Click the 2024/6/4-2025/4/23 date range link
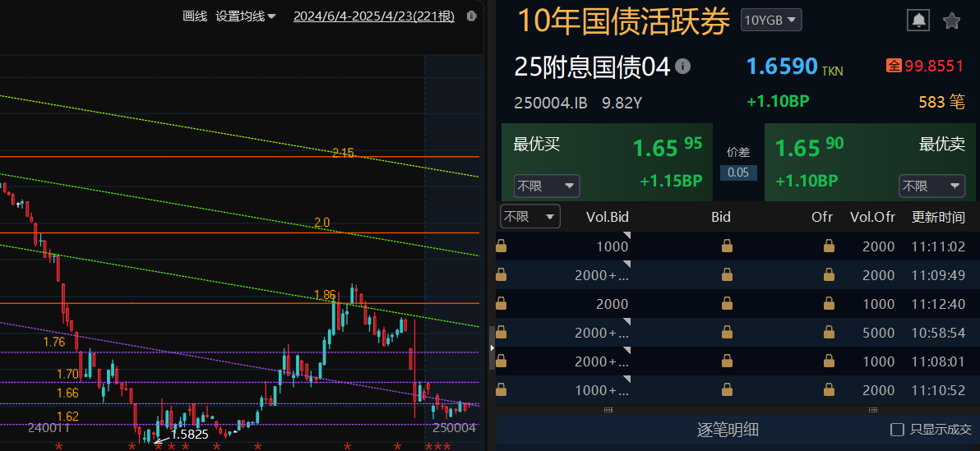The image size is (980, 451). (x=373, y=16)
